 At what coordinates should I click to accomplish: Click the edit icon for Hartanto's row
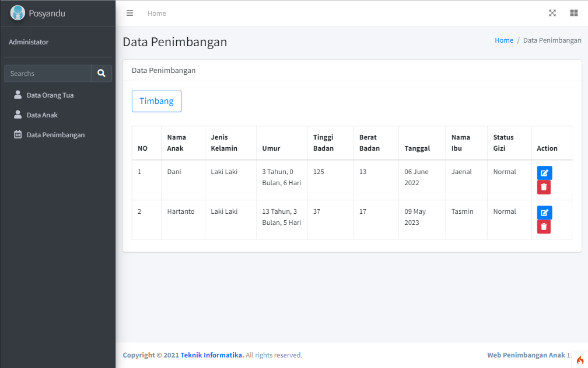(x=544, y=213)
